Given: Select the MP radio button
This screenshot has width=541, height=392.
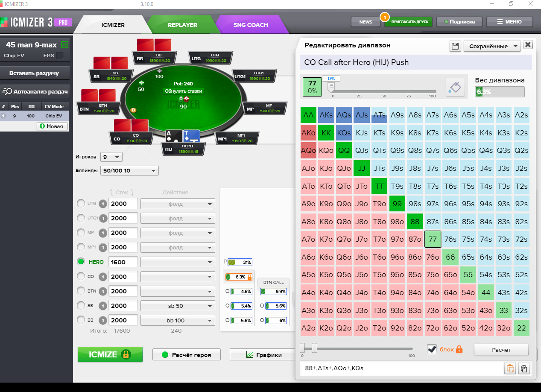Looking at the screenshot, I should [81, 233].
